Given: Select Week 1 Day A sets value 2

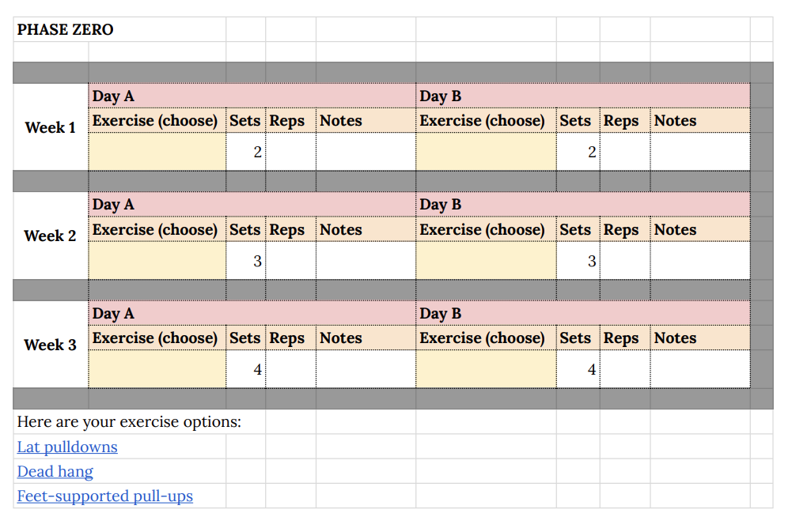Looking at the screenshot, I should [x=246, y=152].
